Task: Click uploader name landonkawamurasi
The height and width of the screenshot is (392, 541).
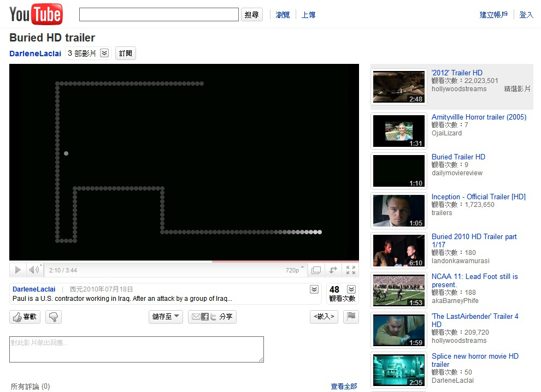Action: tap(460, 261)
